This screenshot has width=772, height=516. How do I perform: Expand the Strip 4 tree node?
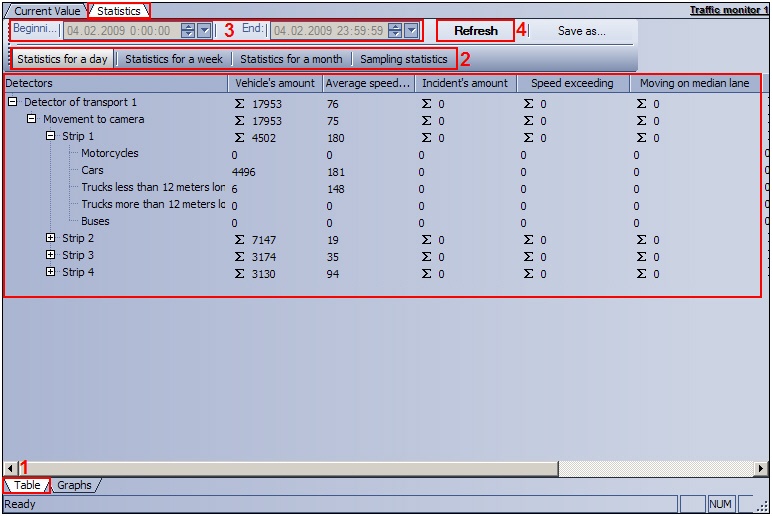tap(50, 272)
